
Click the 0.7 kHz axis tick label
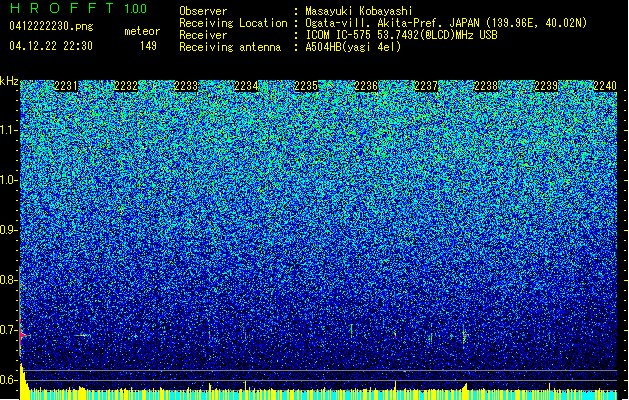coord(8,330)
